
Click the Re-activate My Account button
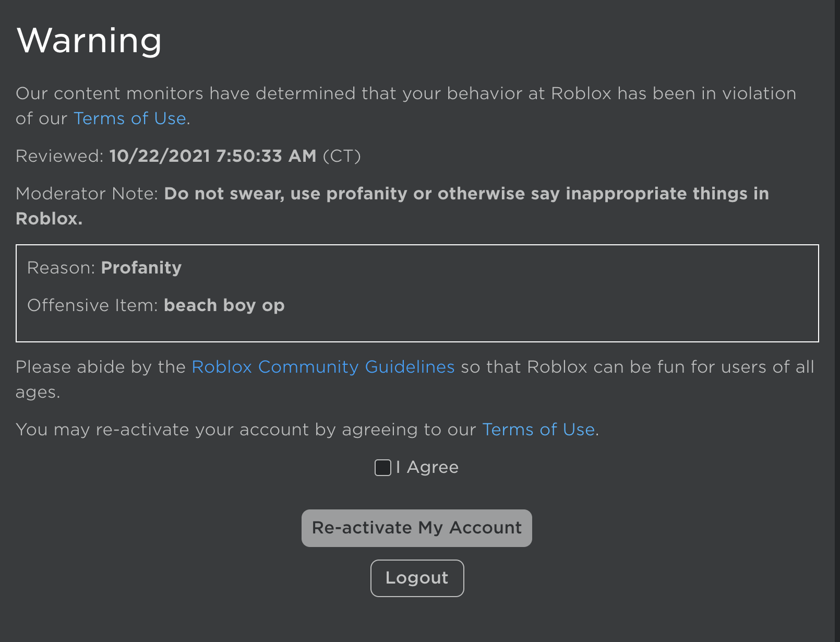click(x=416, y=528)
